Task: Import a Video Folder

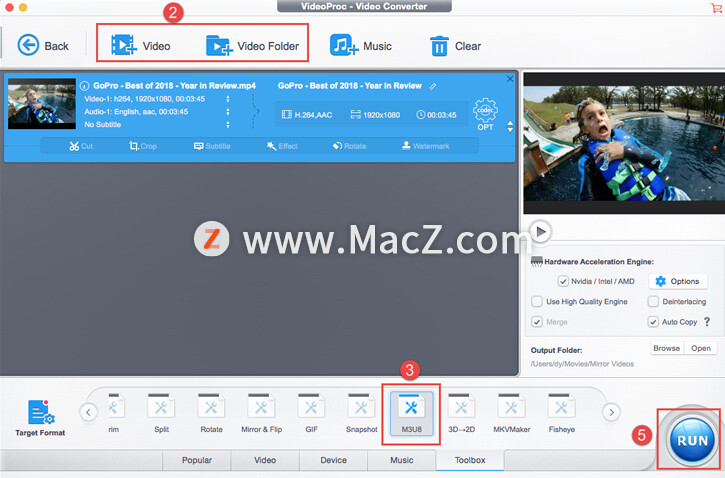Action: pos(252,45)
